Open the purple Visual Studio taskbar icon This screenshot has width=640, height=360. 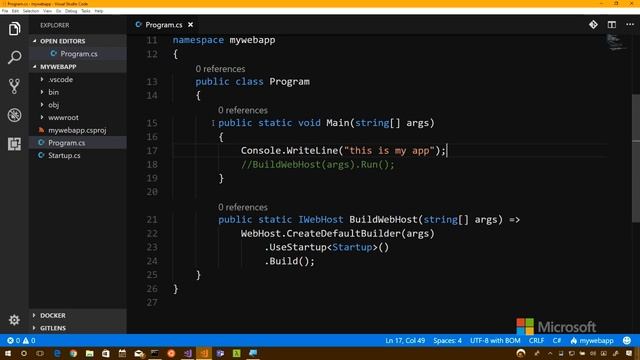(x=187, y=353)
